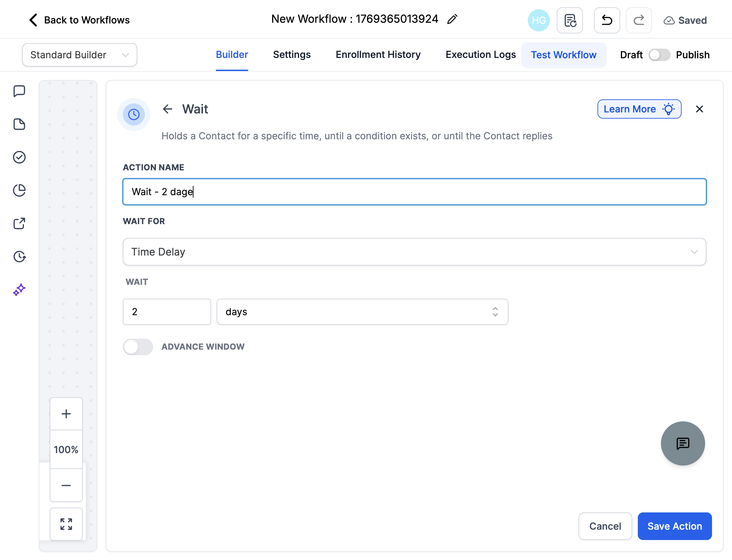The image size is (732, 560).
Task: Zoom in on the canvas
Action: click(66, 414)
